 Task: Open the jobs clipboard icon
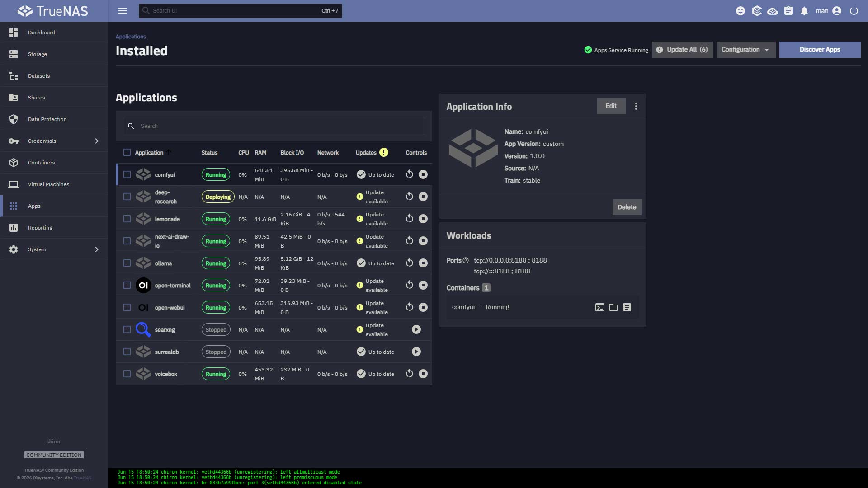(788, 11)
